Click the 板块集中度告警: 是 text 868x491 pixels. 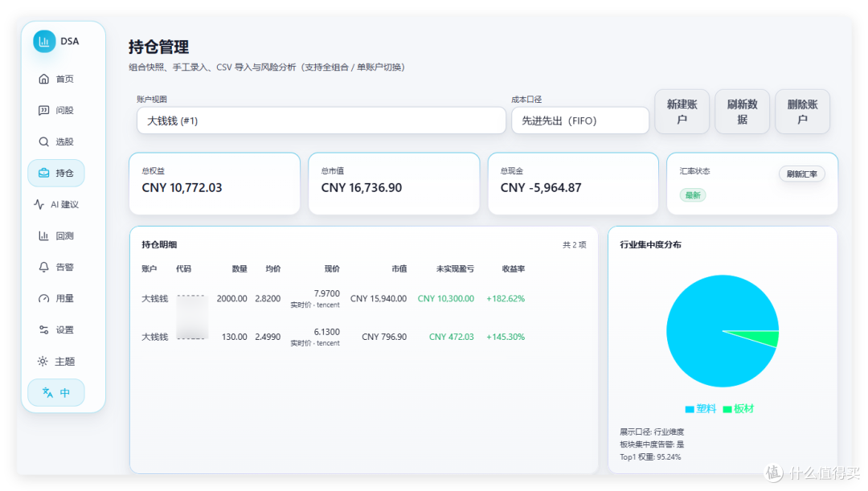click(652, 444)
